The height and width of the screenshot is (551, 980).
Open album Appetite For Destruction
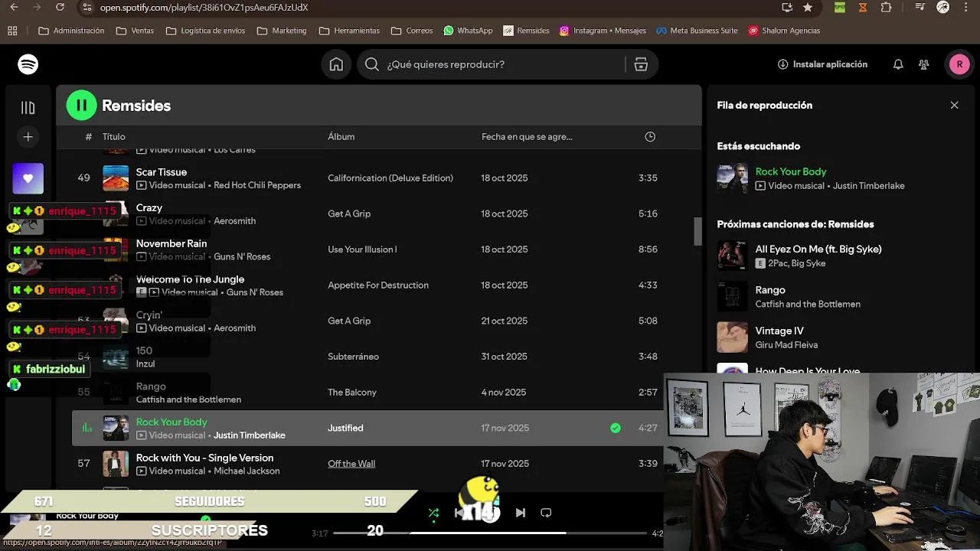[x=378, y=285]
